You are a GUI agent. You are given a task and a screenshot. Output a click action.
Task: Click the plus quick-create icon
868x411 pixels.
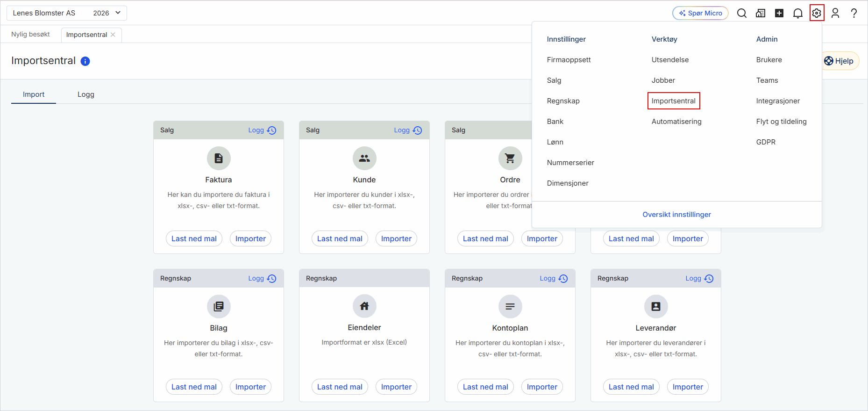779,13
